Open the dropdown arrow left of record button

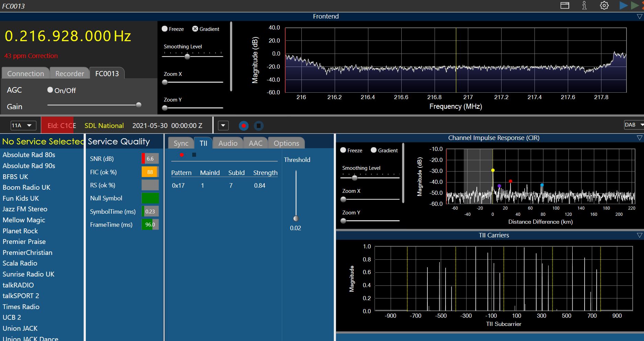(x=223, y=126)
